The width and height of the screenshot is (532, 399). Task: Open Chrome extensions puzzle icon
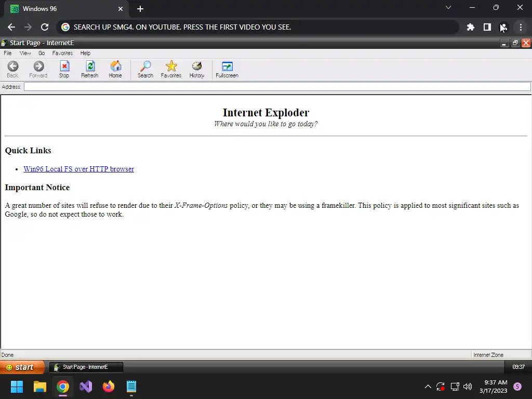[471, 27]
